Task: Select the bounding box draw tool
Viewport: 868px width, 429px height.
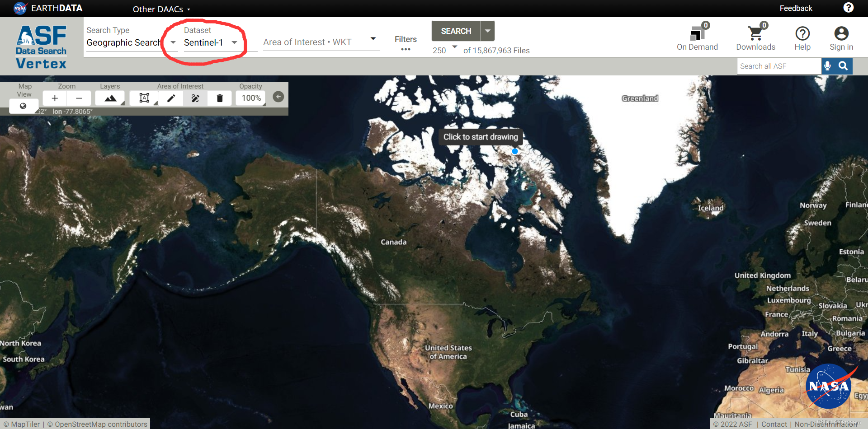Action: point(144,98)
